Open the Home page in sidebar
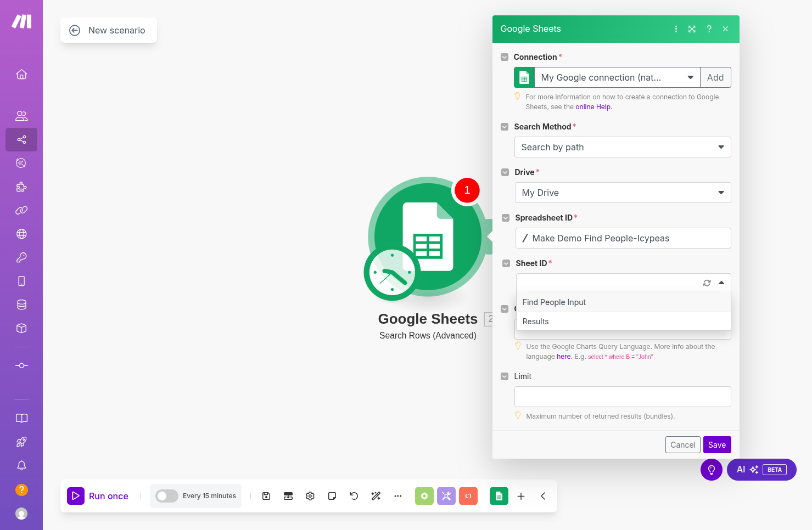Viewport: 812px width, 530px height. (x=21, y=74)
